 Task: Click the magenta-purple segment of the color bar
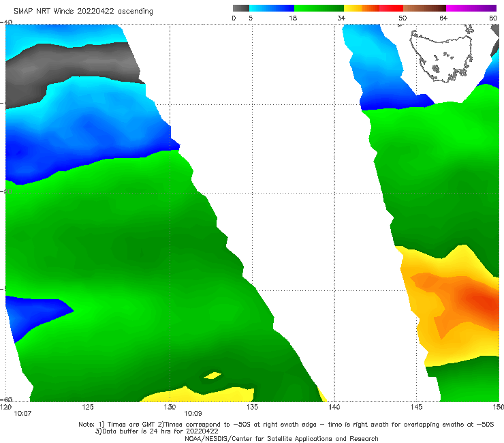471,8
